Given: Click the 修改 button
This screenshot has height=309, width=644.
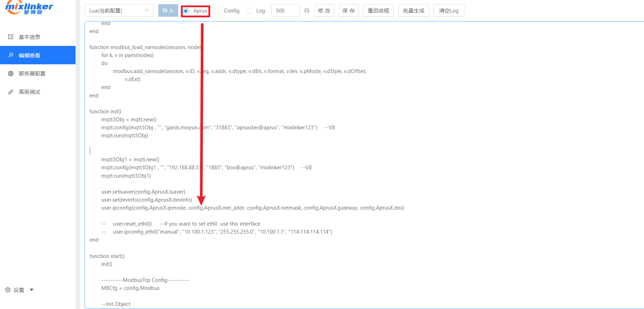Looking at the screenshot, I should (324, 11).
